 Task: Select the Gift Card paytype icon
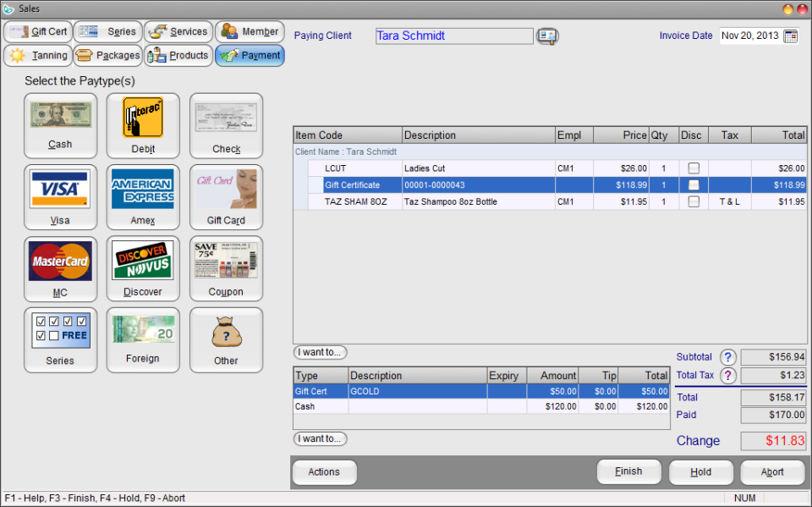(x=225, y=196)
